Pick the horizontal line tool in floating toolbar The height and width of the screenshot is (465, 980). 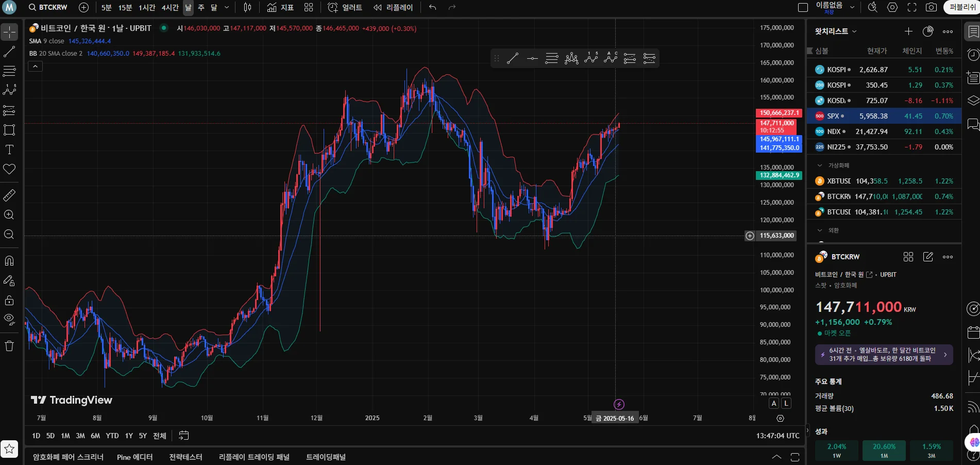532,58
